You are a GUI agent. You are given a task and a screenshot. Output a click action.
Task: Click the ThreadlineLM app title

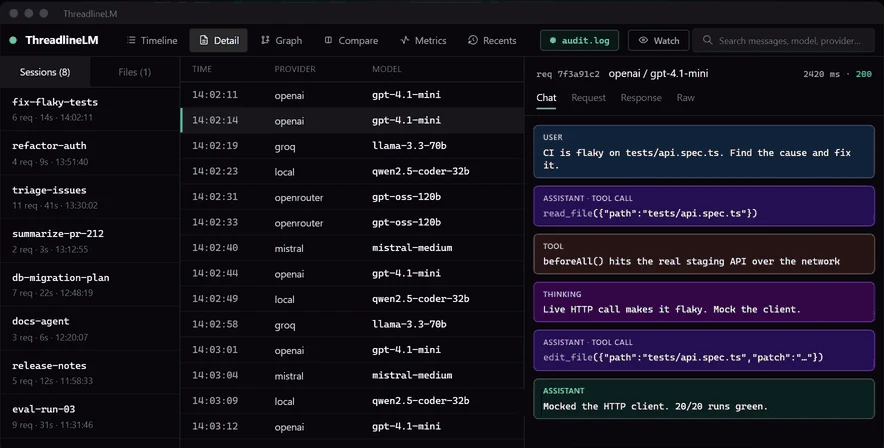click(62, 41)
